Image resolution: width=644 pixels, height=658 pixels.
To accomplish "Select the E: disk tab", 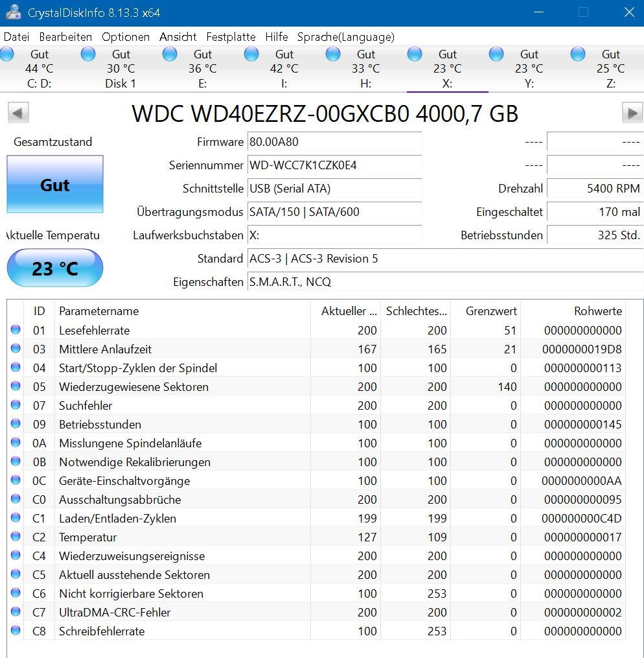I will click(203, 69).
